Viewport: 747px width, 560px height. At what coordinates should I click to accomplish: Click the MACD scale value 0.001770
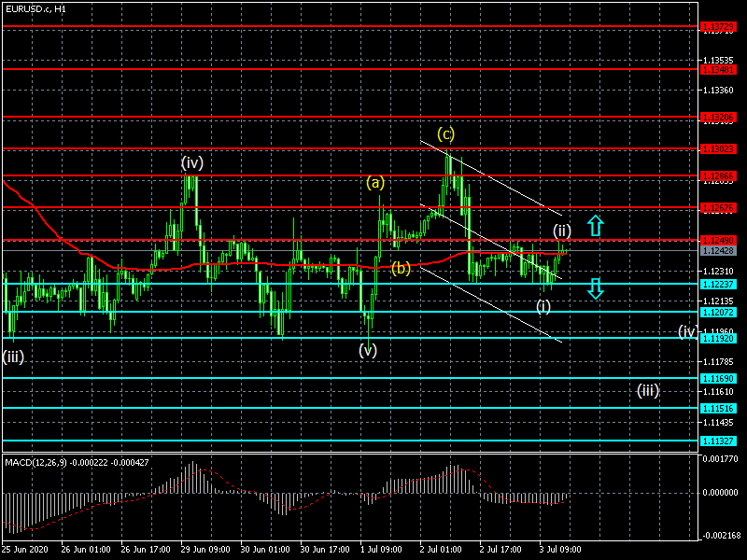(720, 459)
